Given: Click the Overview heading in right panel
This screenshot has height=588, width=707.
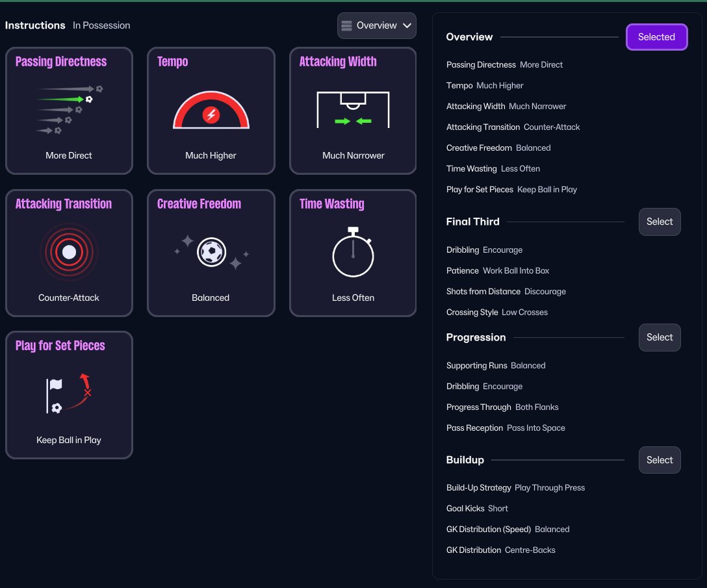Looking at the screenshot, I should pos(469,37).
